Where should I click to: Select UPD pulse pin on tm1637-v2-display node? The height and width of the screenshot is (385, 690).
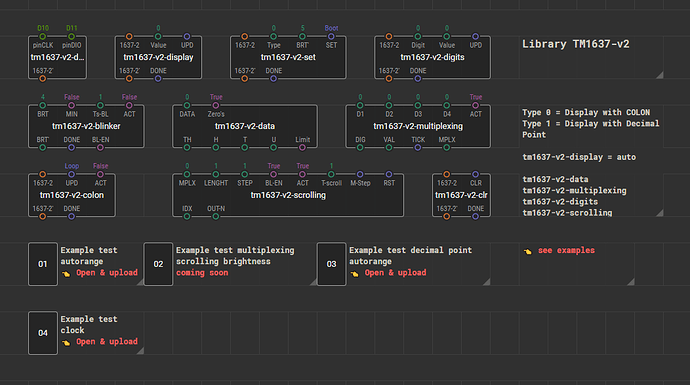187,37
